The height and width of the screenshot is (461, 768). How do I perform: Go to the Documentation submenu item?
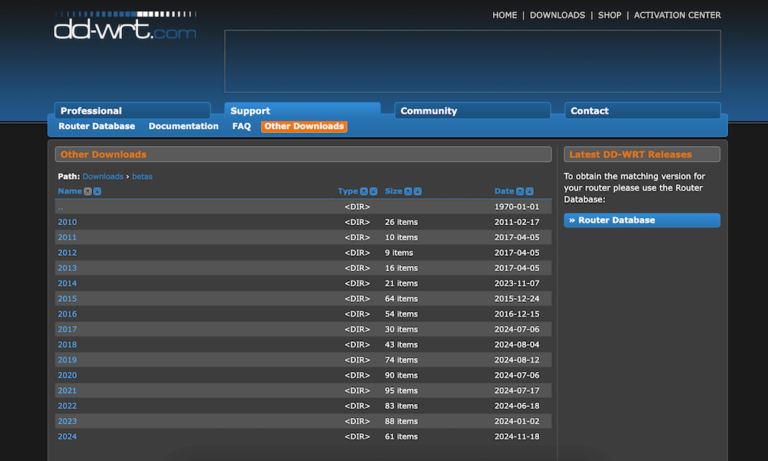pos(183,127)
